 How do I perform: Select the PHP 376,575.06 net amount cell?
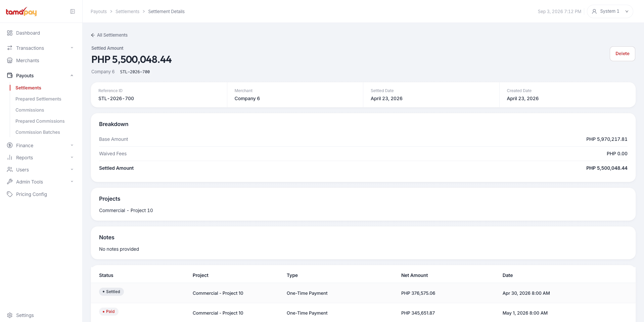pos(418,293)
